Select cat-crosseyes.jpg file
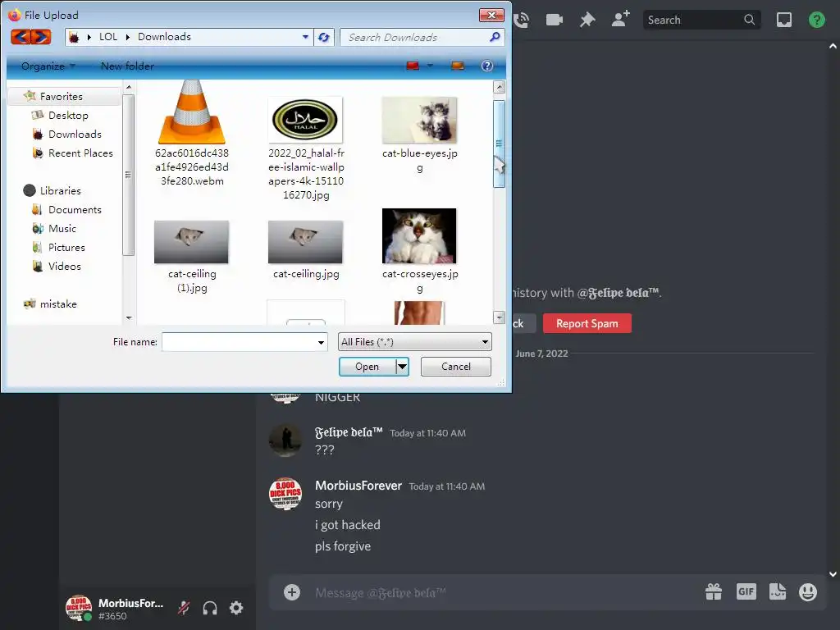The width and height of the screenshot is (840, 630). point(419,251)
